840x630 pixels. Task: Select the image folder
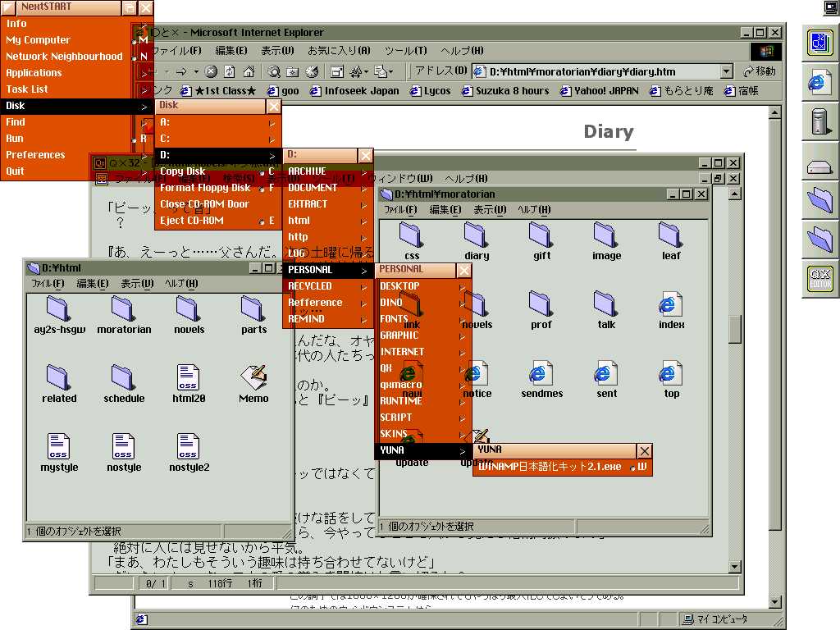click(x=606, y=242)
